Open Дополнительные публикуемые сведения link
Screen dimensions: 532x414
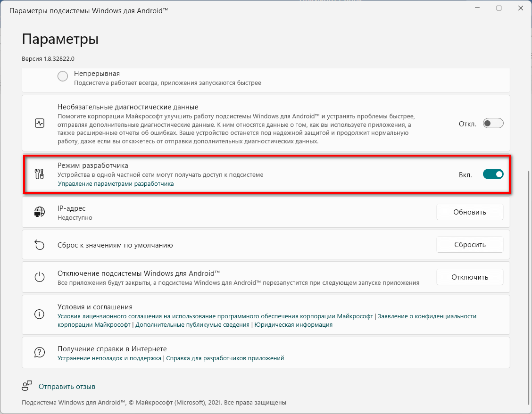tap(192, 325)
